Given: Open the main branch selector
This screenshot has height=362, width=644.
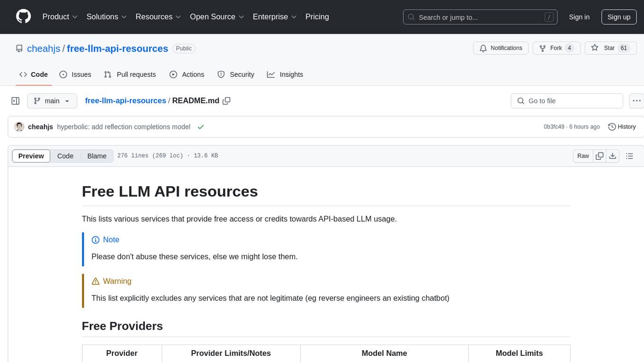Looking at the screenshot, I should [x=52, y=101].
